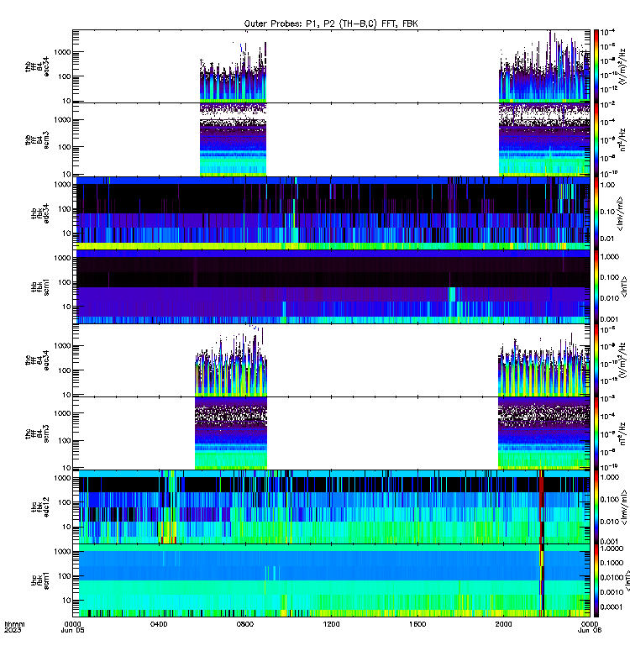630x672 pixels.
Task: Click the '(V/m)²/Hz' unit label of thb eac34
Action: click(624, 66)
